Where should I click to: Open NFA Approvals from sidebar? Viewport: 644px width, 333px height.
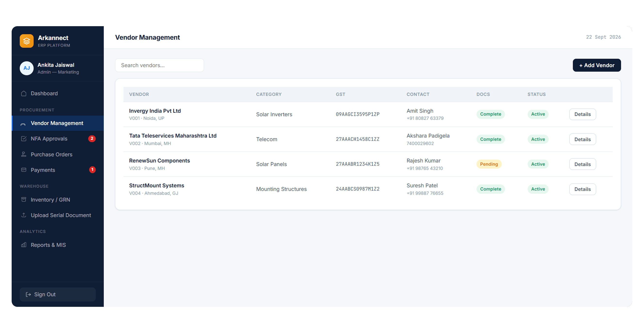click(58, 139)
